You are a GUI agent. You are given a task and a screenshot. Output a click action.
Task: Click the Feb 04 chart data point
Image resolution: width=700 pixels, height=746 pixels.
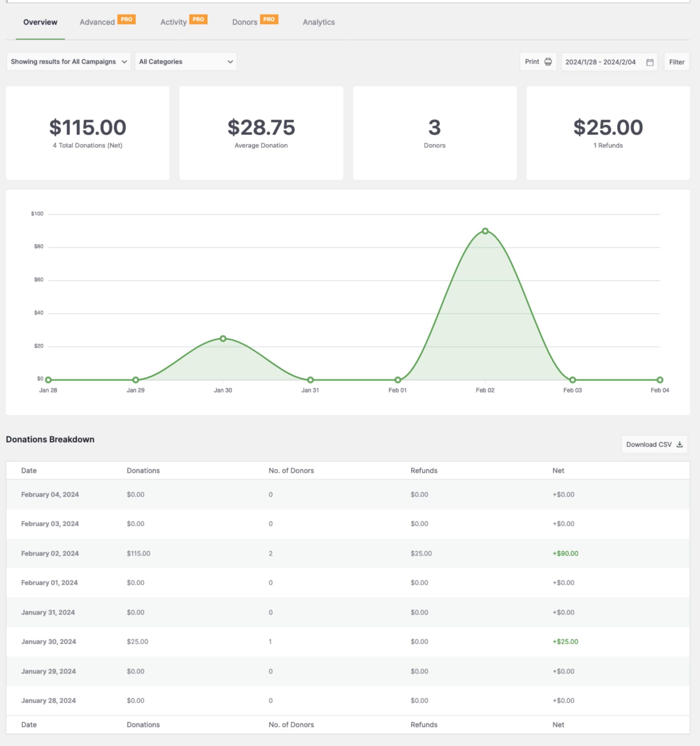coord(660,380)
